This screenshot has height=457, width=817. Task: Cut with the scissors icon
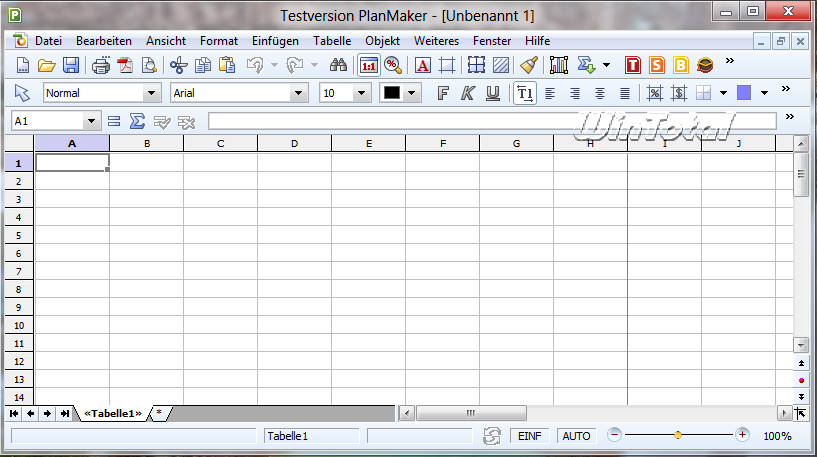[x=178, y=65]
